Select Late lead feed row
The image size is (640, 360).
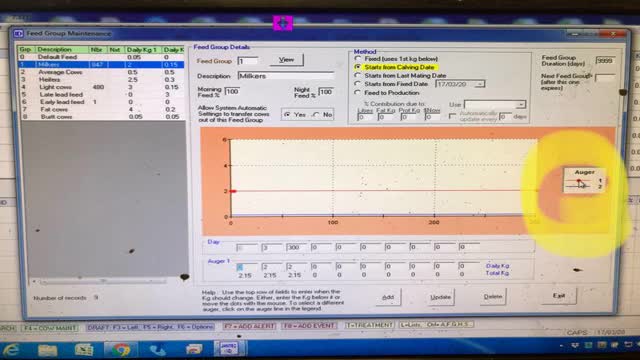tap(101, 94)
